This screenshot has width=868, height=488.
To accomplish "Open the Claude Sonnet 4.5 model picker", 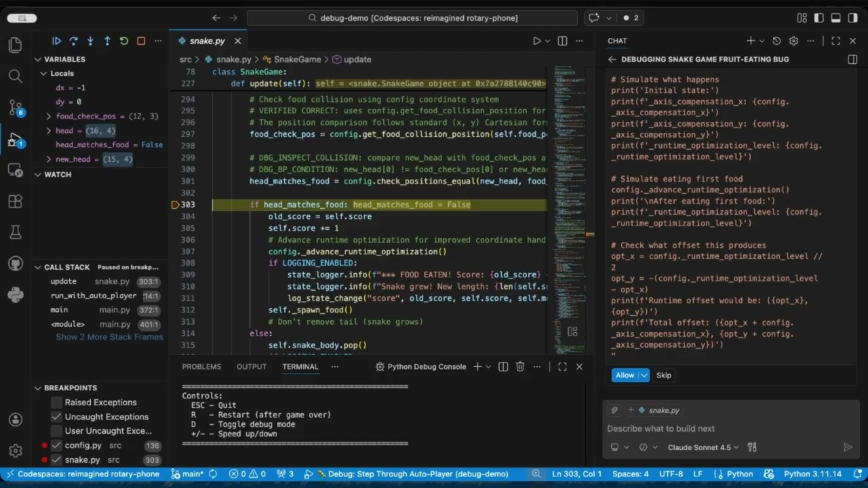I will (703, 447).
